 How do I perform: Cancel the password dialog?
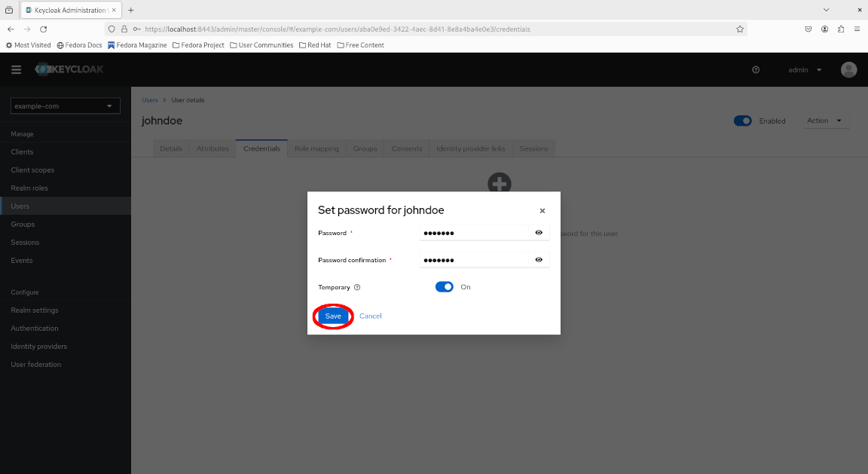371,317
